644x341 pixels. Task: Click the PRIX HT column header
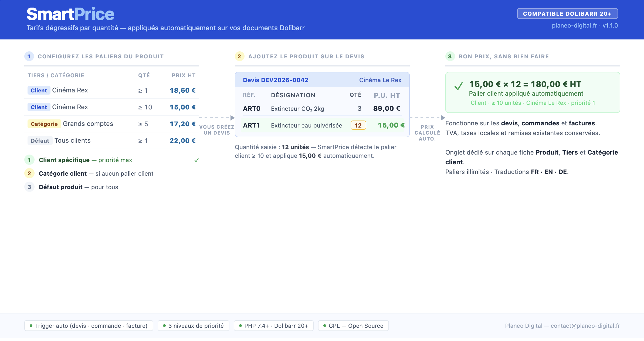(184, 75)
